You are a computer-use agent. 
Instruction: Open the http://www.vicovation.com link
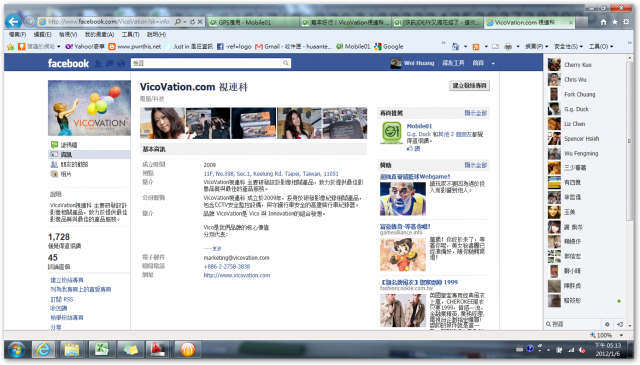click(237, 275)
